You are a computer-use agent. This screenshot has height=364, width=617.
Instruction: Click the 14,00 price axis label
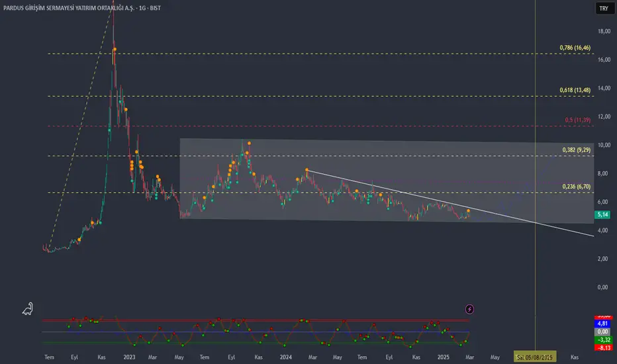pyautogui.click(x=604, y=88)
